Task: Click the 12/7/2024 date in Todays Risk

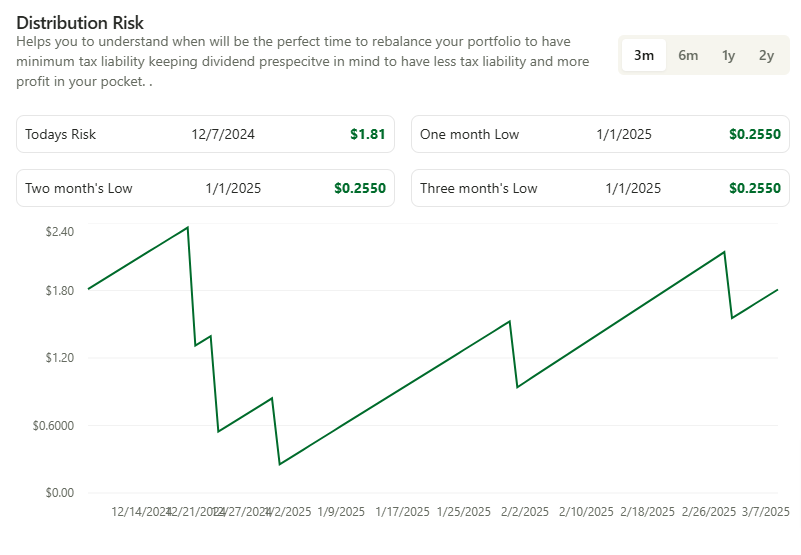Action: (223, 134)
